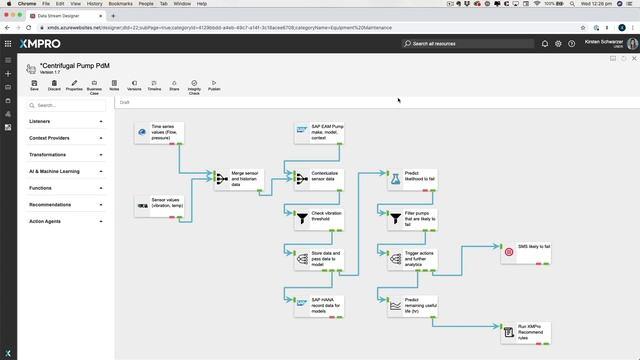Select the SAP EAM Pump context node
Screen dimensions: 640x360
pos(319,133)
